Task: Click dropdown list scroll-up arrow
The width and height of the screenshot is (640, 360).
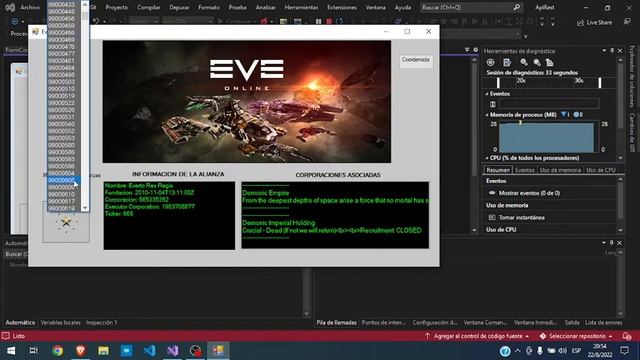Action: [x=85, y=4]
